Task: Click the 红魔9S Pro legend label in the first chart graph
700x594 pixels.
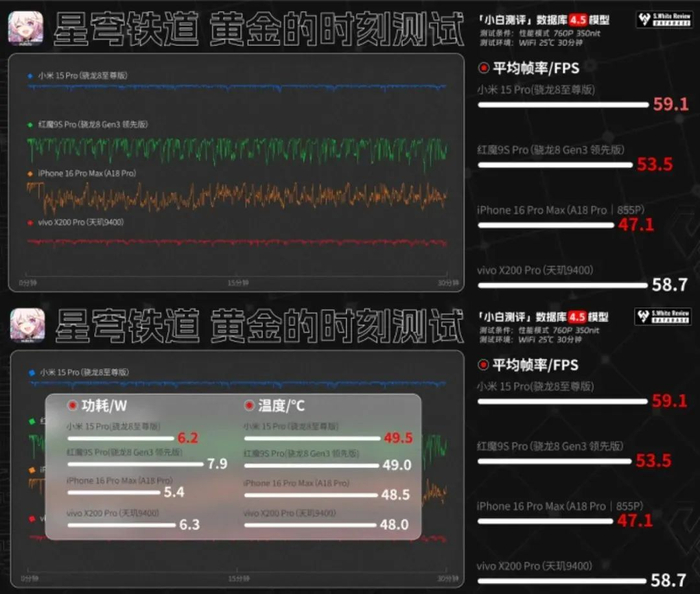Action: [93, 125]
